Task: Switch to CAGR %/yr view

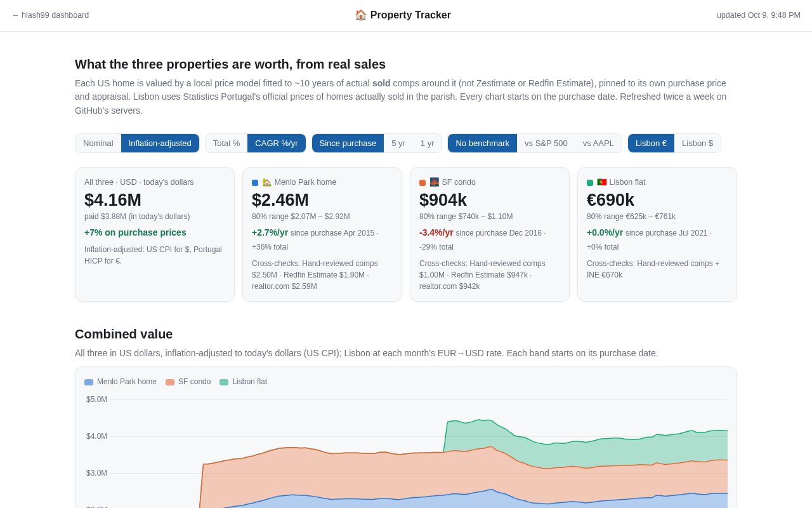Action: coord(277,143)
